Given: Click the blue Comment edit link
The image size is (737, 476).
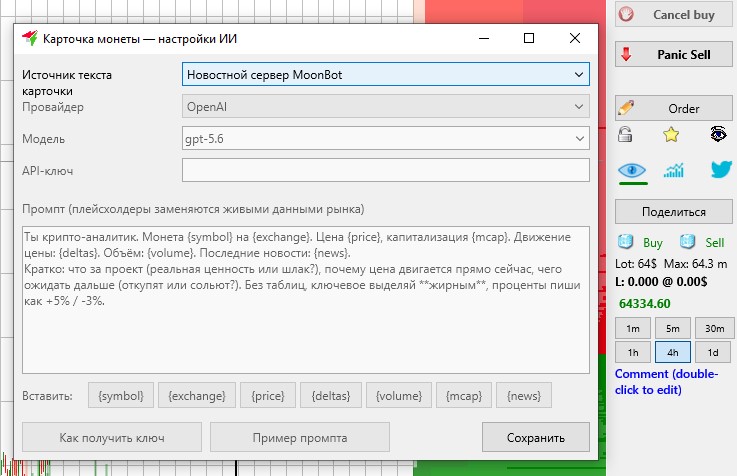Looking at the screenshot, I should coord(666,382).
